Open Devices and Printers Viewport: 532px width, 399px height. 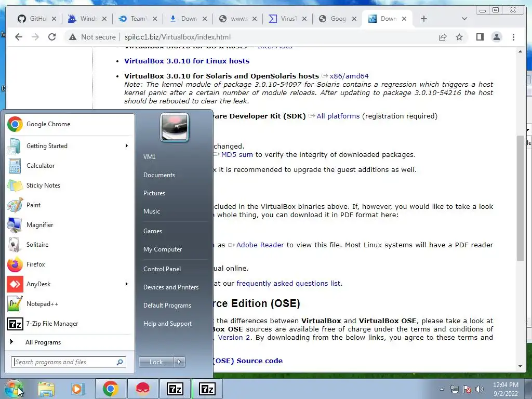tap(171, 287)
